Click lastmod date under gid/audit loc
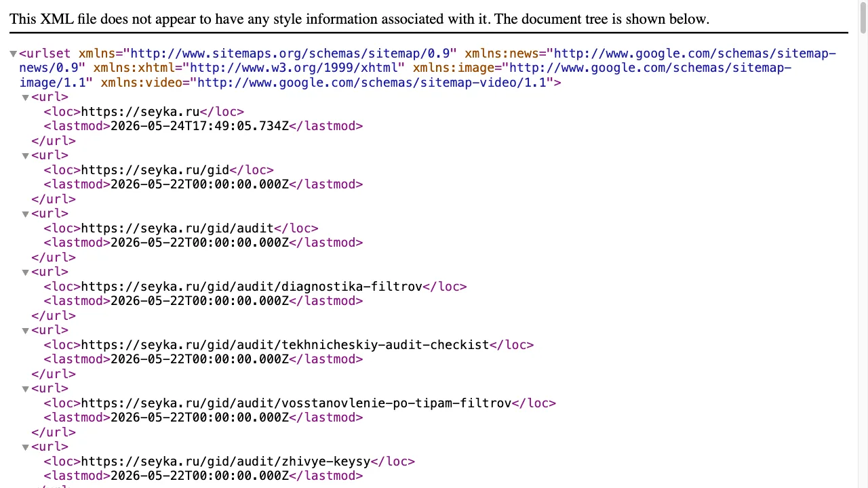This screenshot has height=488, width=868. pos(200,243)
